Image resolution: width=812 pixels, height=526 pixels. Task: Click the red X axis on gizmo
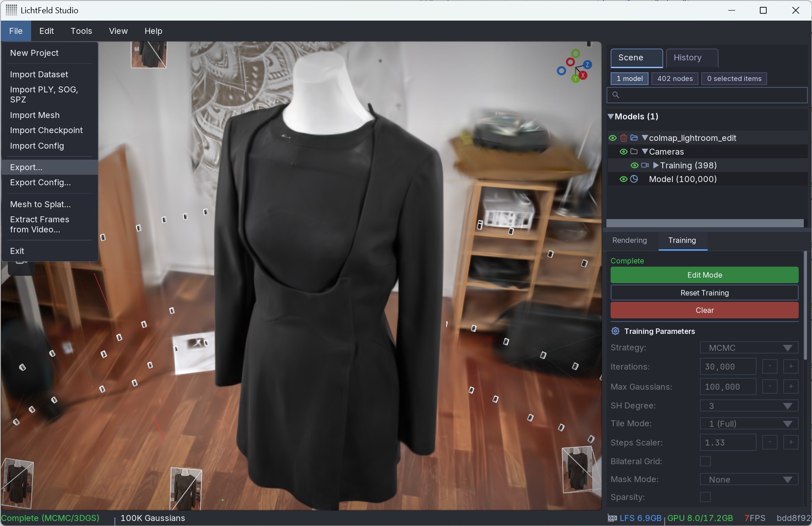click(x=583, y=75)
